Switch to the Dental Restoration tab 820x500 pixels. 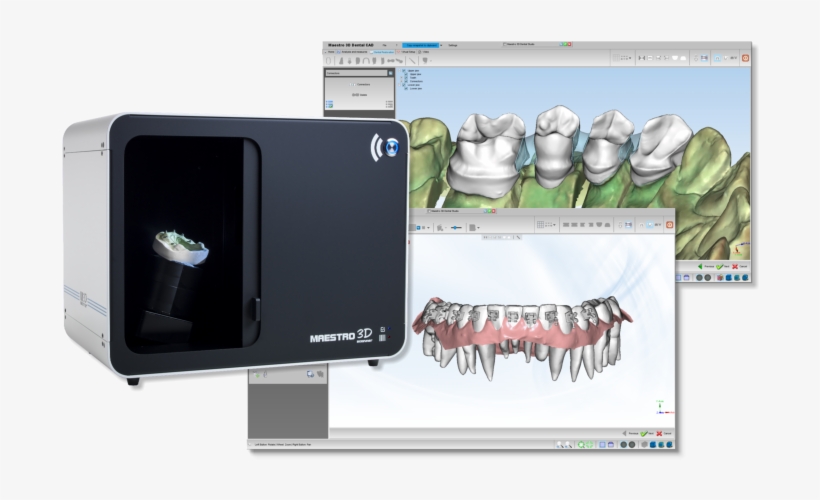382,52
